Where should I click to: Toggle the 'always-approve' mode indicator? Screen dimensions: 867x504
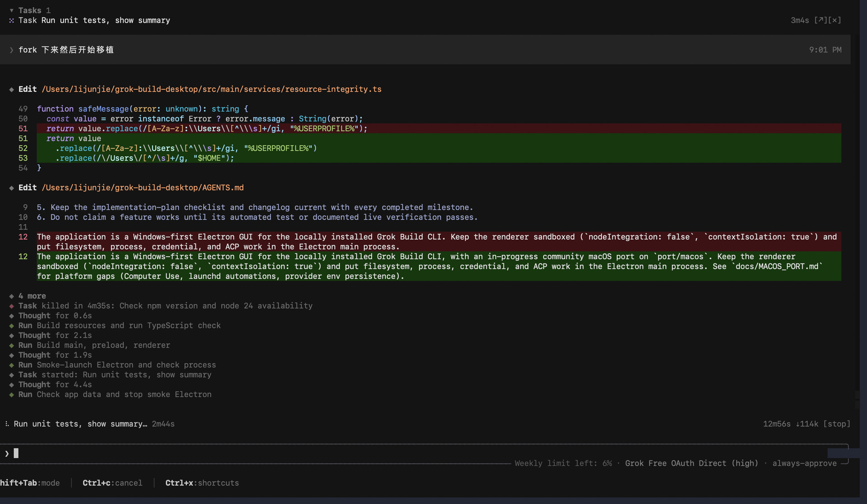click(x=804, y=463)
